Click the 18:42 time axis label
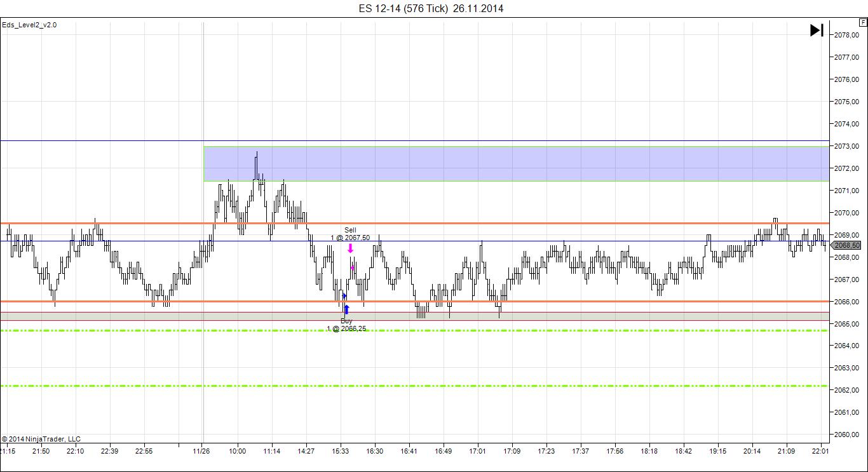Screen dimensions: 868x472 pyautogui.click(x=684, y=451)
